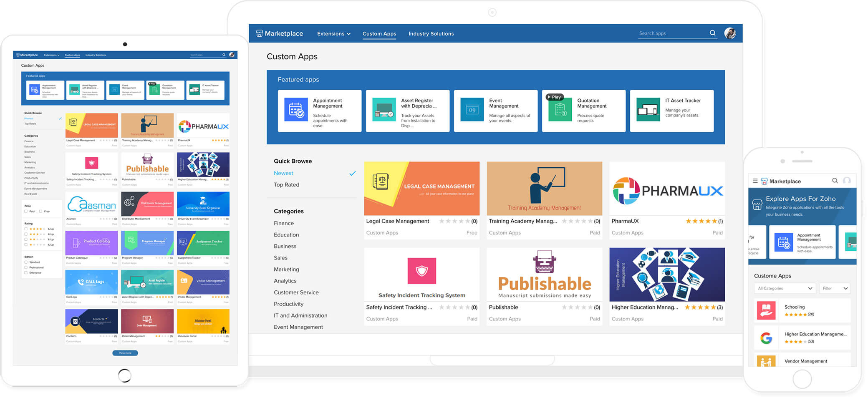Open the Extensions dropdown menu
Image resolution: width=868 pixels, height=398 pixels.
333,33
